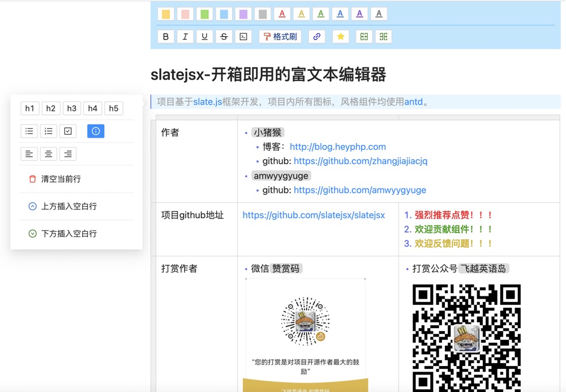This screenshot has width=566, height=392.
Task: Apply underline formatting
Action: [x=205, y=36]
